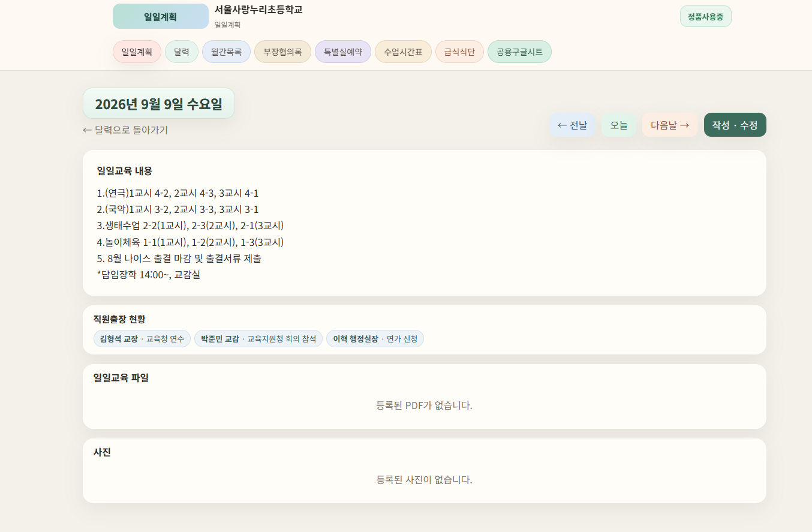Click the *담임장학 14:00~, 교감실 note

[x=148, y=275]
